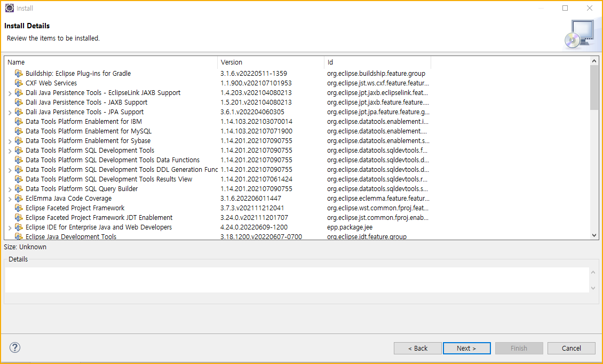Click the Faceted Project Framework JDT Enablement icon
This screenshot has height=364, width=603.
click(x=19, y=217)
